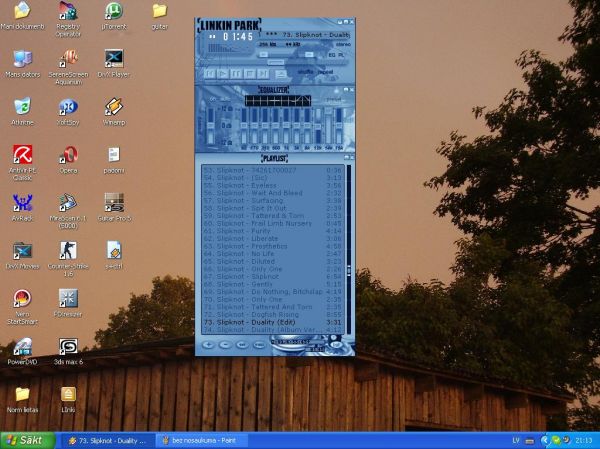Select playlist track 56 Wait And Bleed
Viewport: 600px width, 449px height.
point(273,193)
